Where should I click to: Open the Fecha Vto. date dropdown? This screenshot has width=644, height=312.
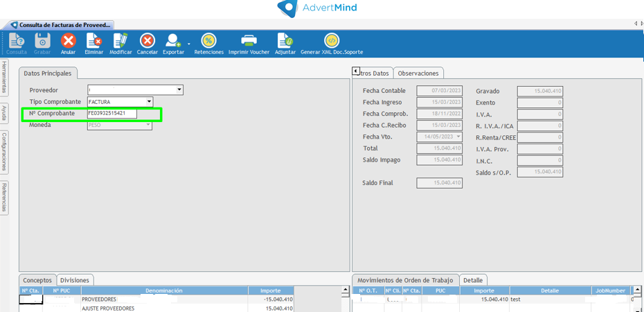pos(458,137)
